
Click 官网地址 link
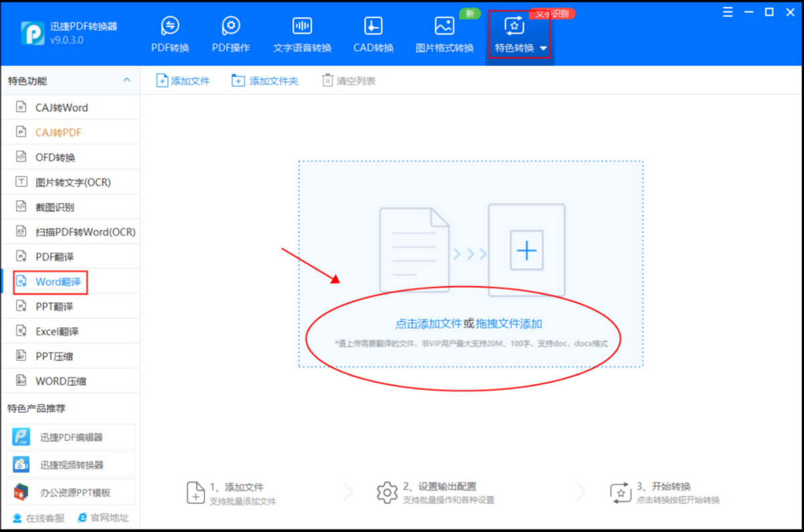[103, 517]
